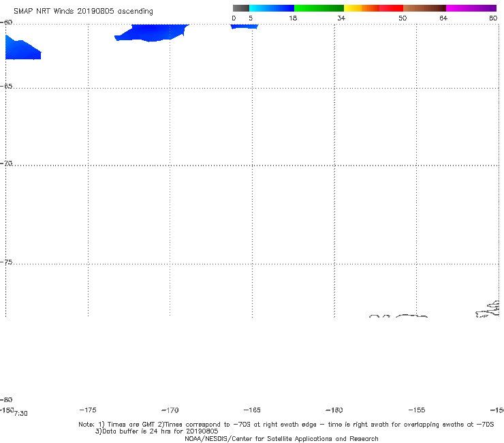This screenshot has width=504, height=443.
Task: Click the -165 longitude axis label
Action: click(252, 410)
